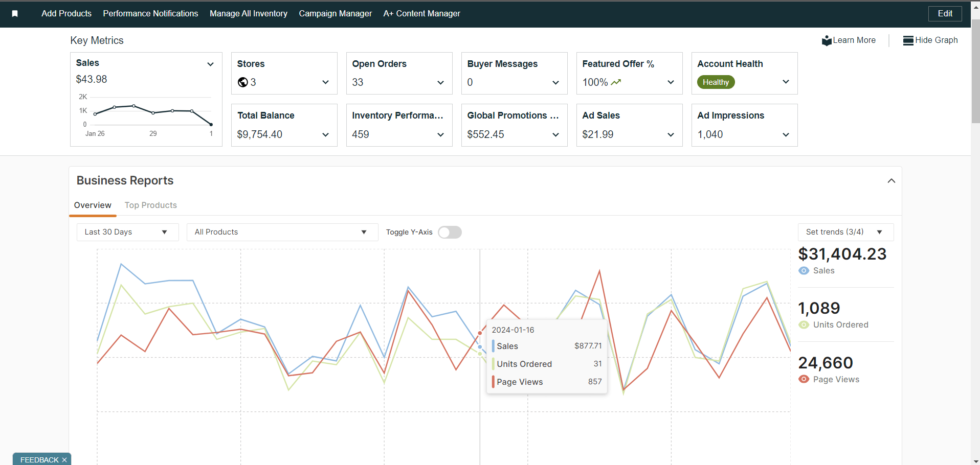Click the $31,404.23 sales total
This screenshot has height=465, width=980.
842,254
